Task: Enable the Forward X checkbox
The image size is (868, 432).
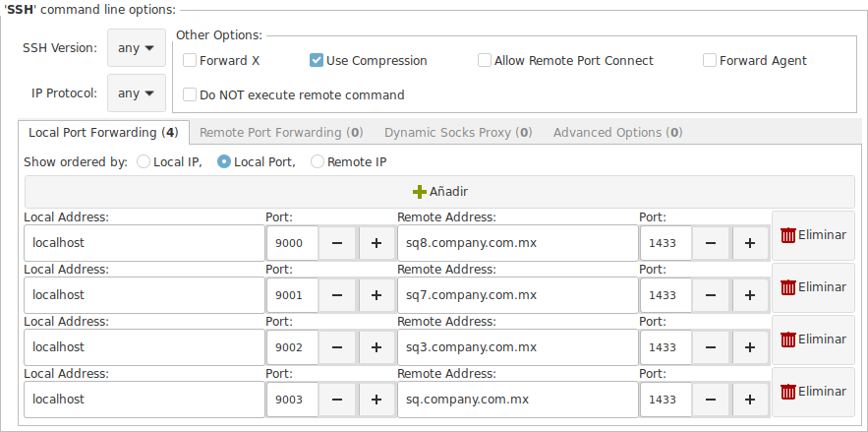Action: click(190, 60)
